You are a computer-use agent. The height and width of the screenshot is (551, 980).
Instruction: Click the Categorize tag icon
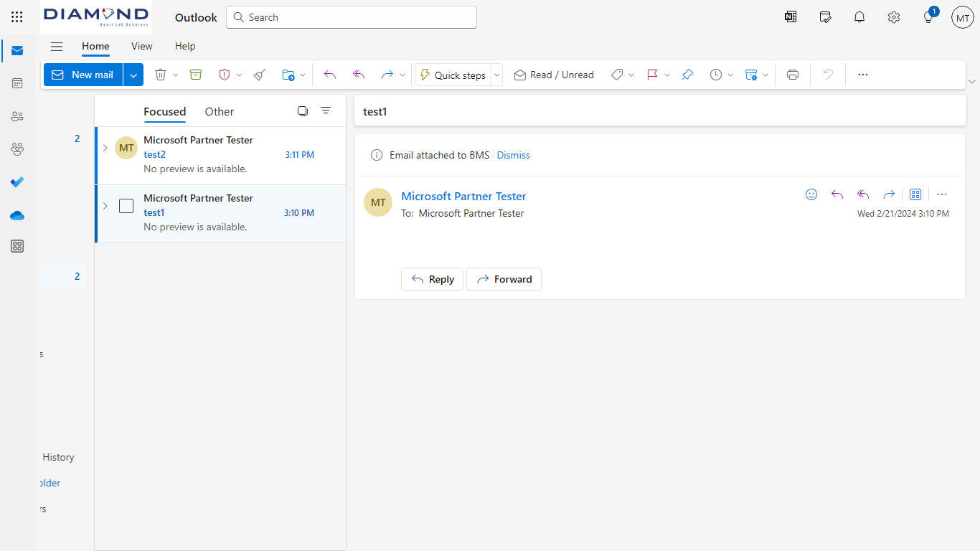coord(617,75)
